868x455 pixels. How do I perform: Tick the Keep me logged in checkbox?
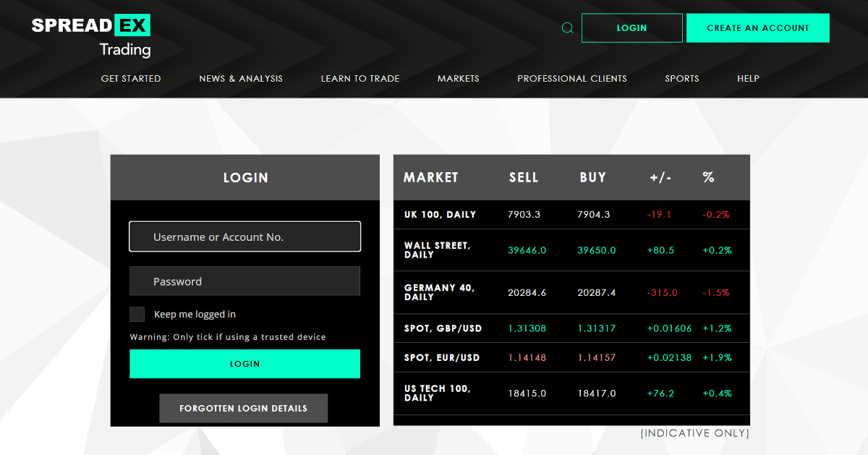point(137,314)
